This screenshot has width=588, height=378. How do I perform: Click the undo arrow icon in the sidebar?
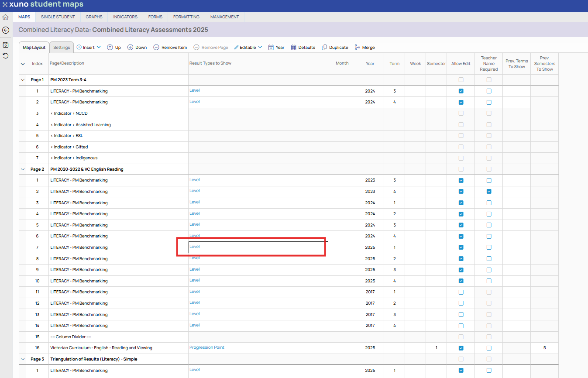(6, 55)
